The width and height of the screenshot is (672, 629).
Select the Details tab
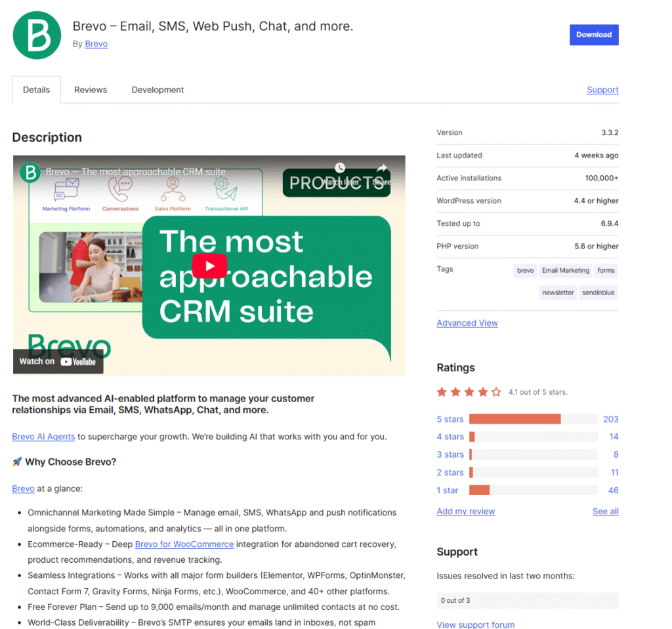(36, 89)
